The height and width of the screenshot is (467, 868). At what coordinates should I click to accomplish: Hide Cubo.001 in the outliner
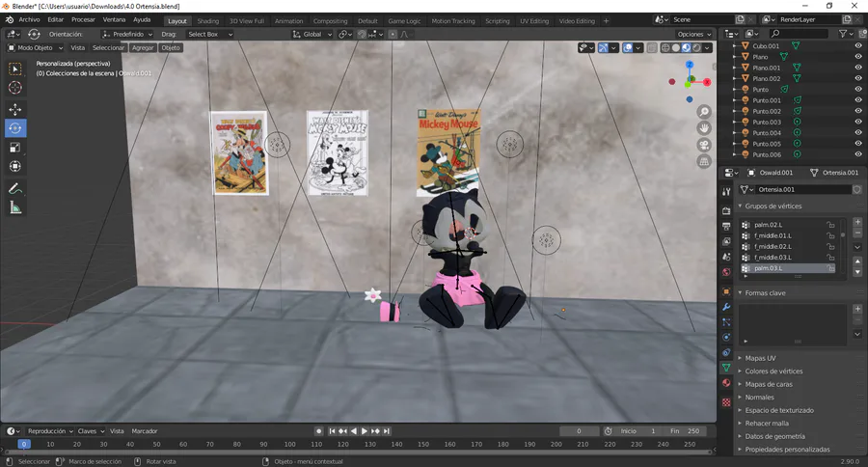(858, 46)
